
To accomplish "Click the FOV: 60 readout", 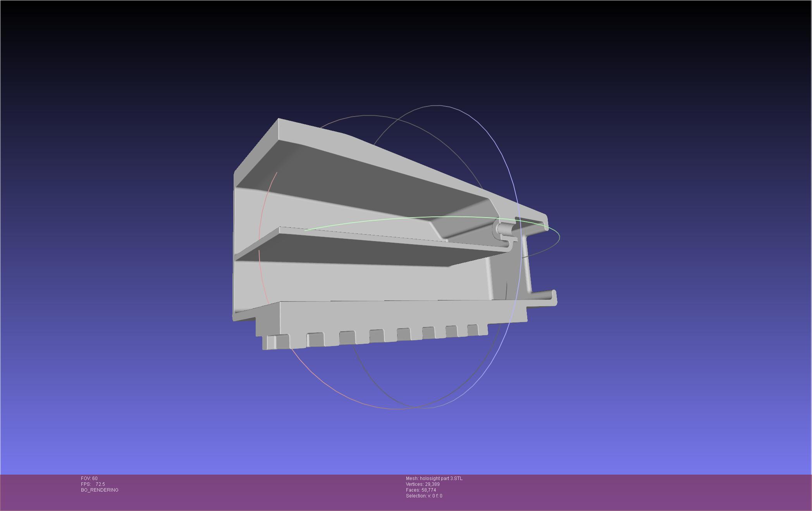I will (89, 478).
